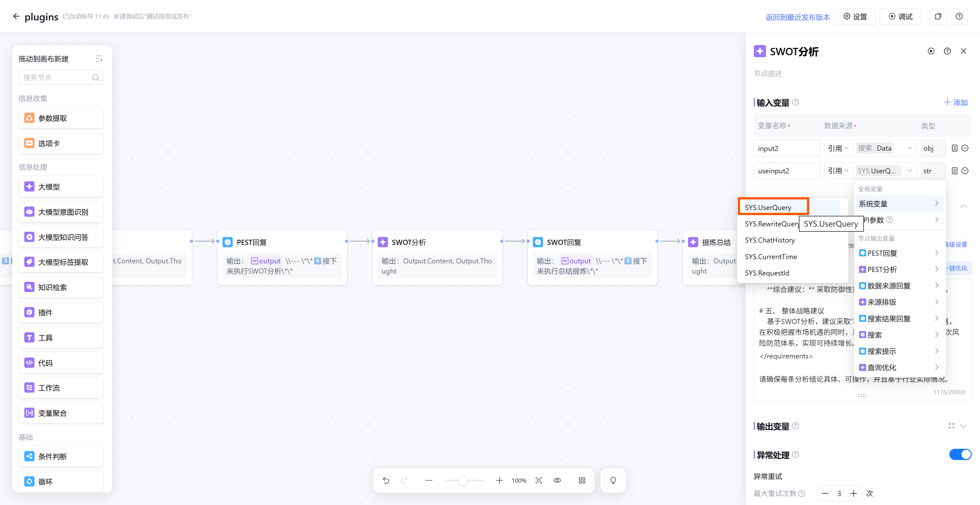The height and width of the screenshot is (505, 980).
Task: Click the undo arrow in bottom toolbar
Action: (386, 481)
